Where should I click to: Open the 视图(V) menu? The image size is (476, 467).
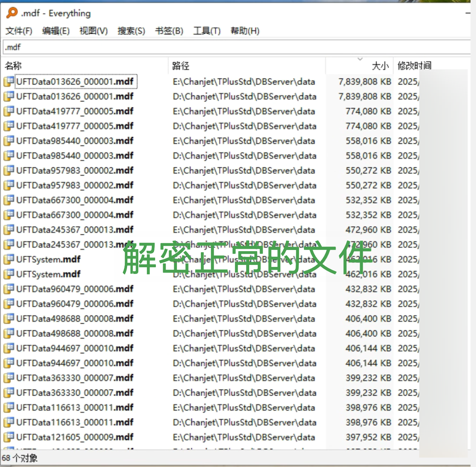tap(93, 31)
